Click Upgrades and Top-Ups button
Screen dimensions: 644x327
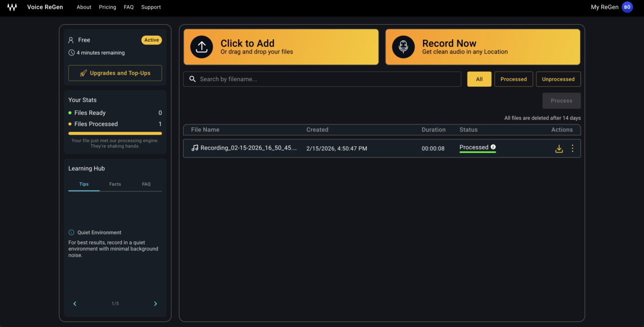[115, 73]
